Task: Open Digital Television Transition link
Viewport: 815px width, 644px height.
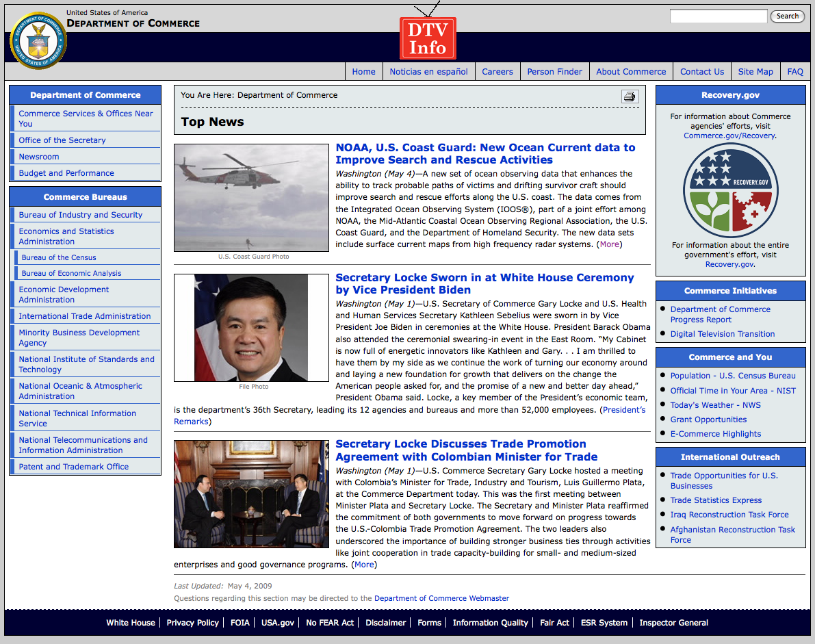Action: point(723,334)
